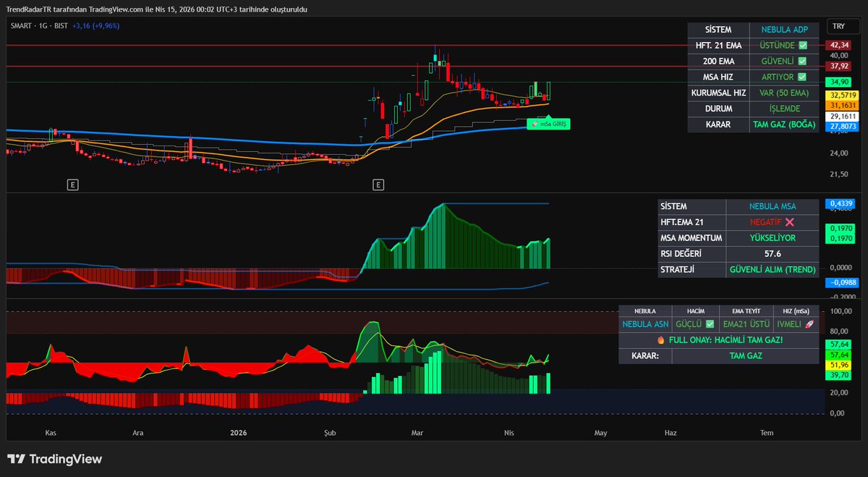Viewport: 868px width, 477px height.
Task: Click the 32,5719 yellow price label
Action: [x=843, y=95]
